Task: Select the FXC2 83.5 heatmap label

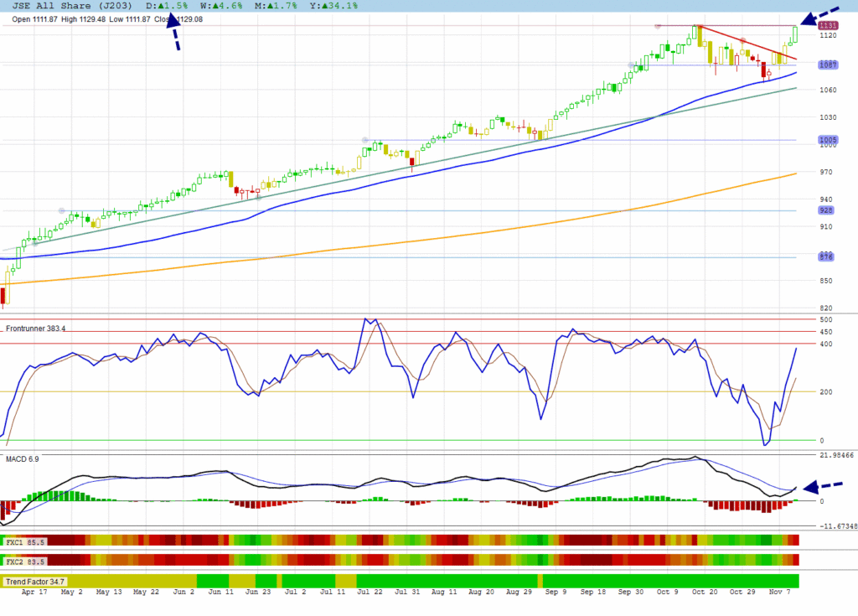Action: coord(25,561)
